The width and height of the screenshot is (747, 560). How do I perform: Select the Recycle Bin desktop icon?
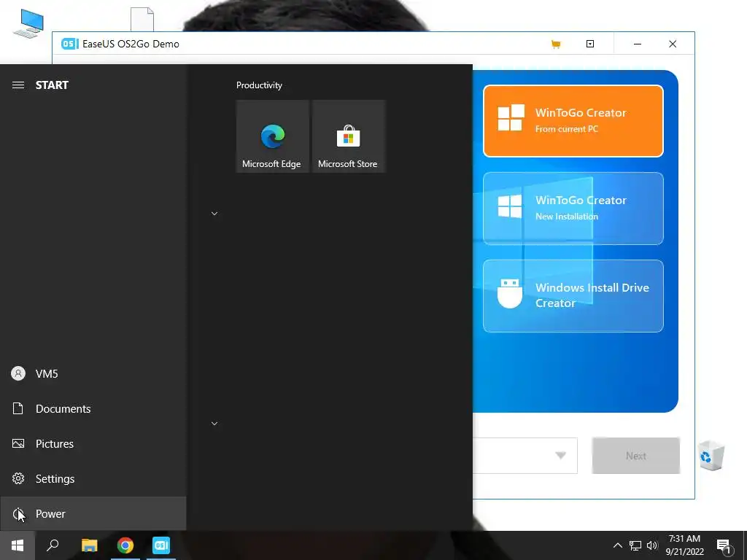712,456
